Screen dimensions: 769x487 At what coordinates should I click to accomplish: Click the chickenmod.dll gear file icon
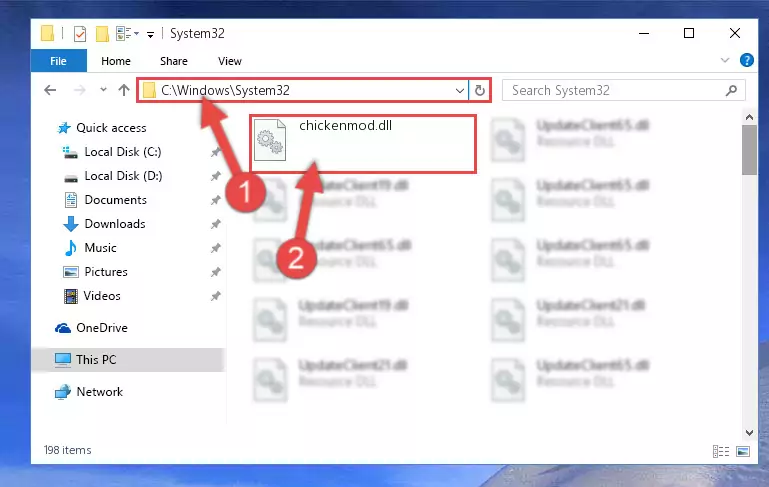pyautogui.click(x=270, y=140)
